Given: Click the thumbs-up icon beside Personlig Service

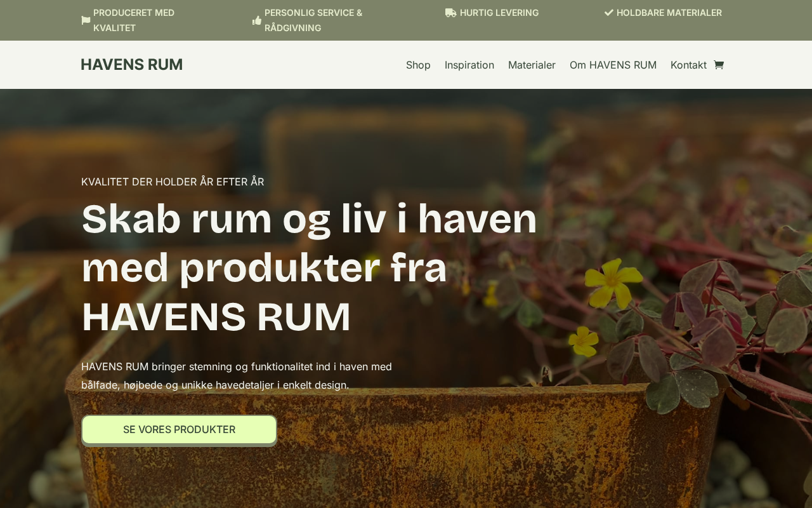Looking at the screenshot, I should coord(257,20).
